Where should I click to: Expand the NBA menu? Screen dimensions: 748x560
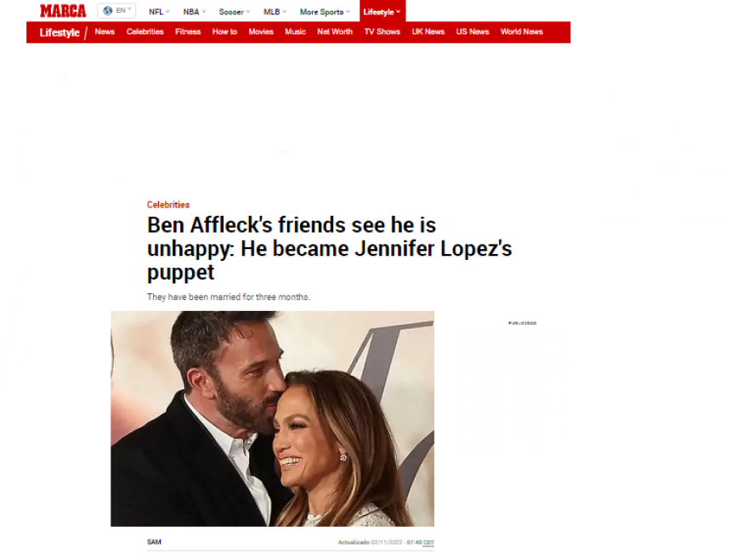click(194, 12)
